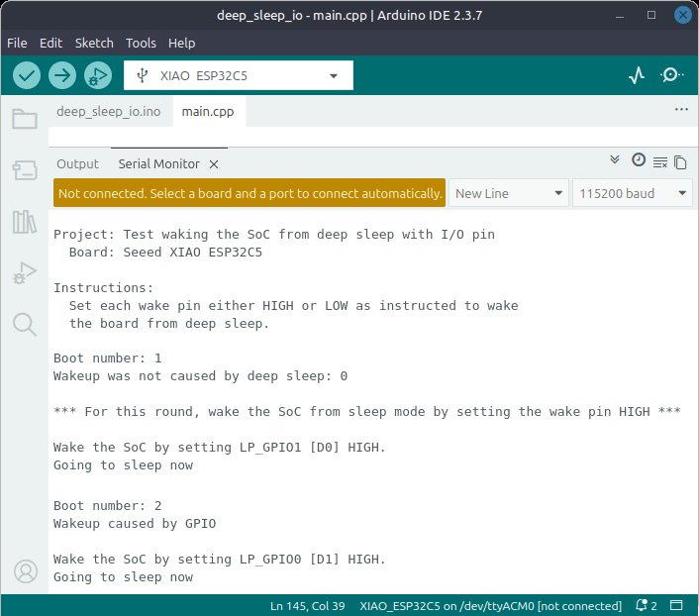Open the Sketchbook folder sidebar icon
This screenshot has height=616, width=699.
tap(25, 119)
